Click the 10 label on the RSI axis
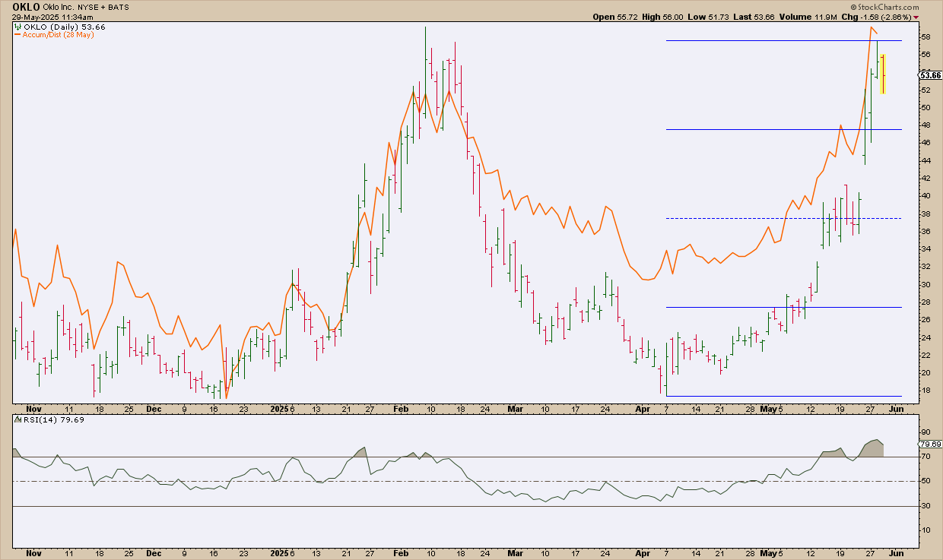Viewport: 943px width, 560px height. pos(926,530)
